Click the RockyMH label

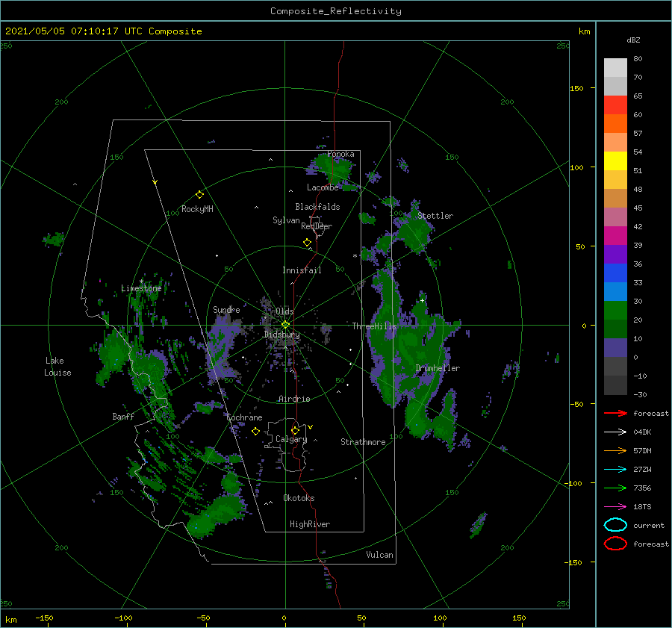197,209
